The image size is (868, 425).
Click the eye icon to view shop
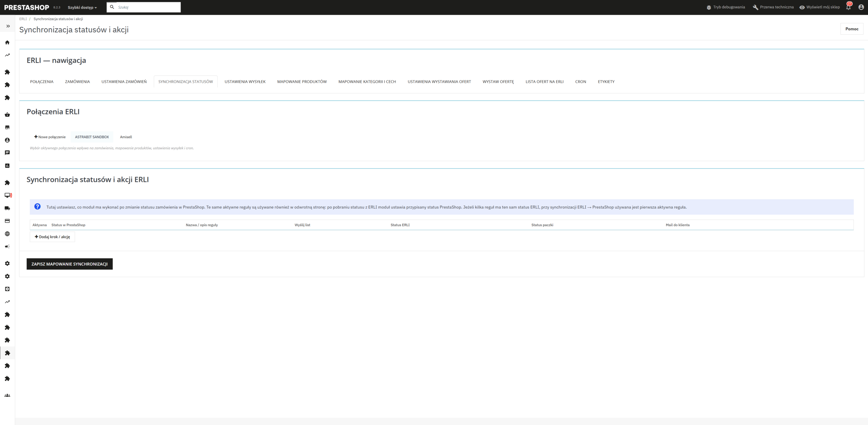coord(802,7)
